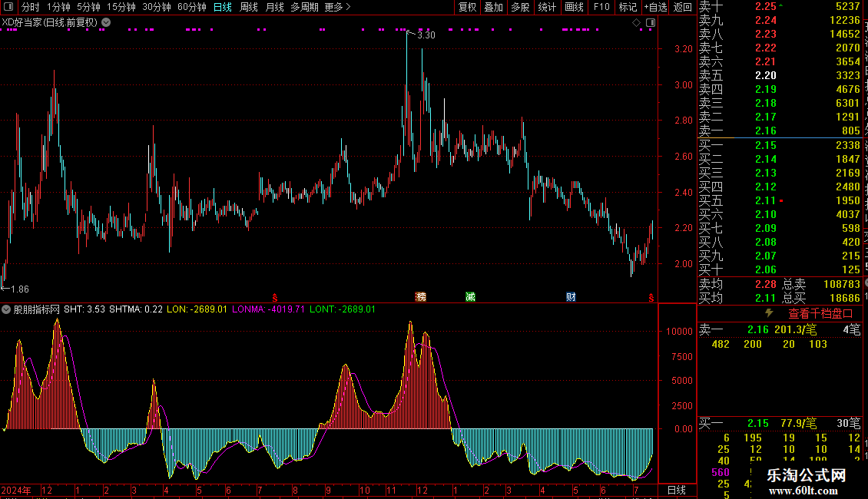Click the red S marker near July 2024
Screen dimensions: 868x499
point(274,298)
